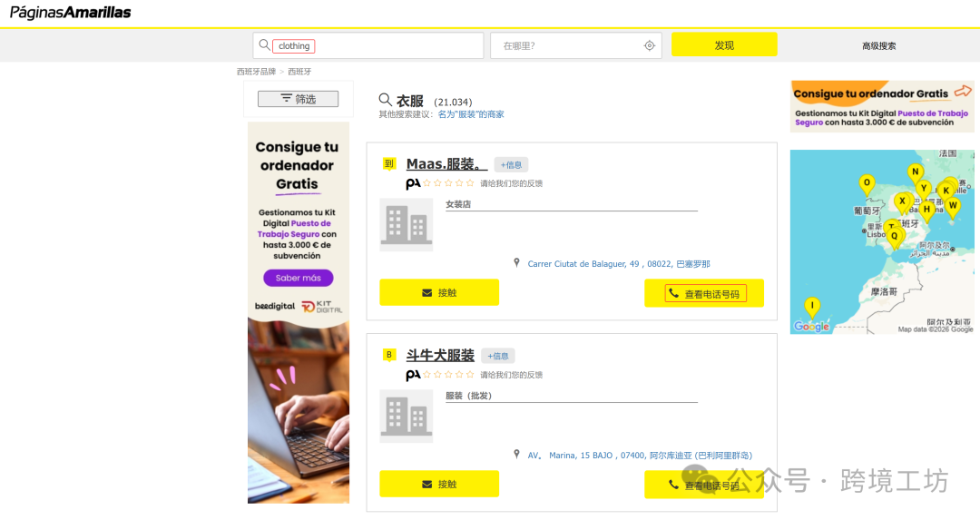This screenshot has height=520, width=980.
Task: Click map marker O
Action: click(867, 183)
